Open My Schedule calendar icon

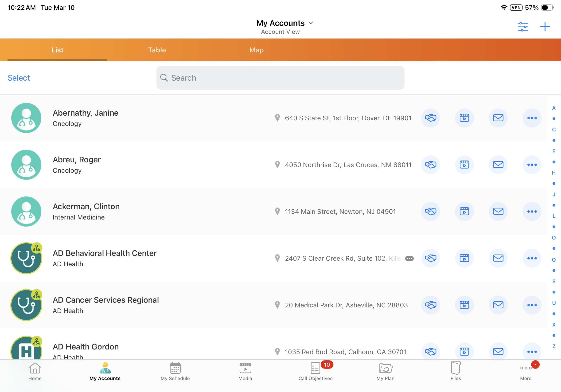coord(175,372)
